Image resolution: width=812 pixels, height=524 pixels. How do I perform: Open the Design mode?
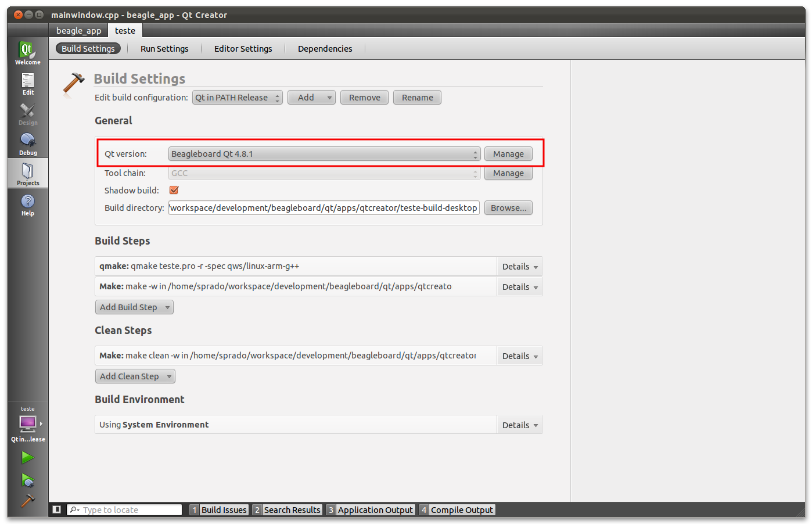(x=28, y=114)
